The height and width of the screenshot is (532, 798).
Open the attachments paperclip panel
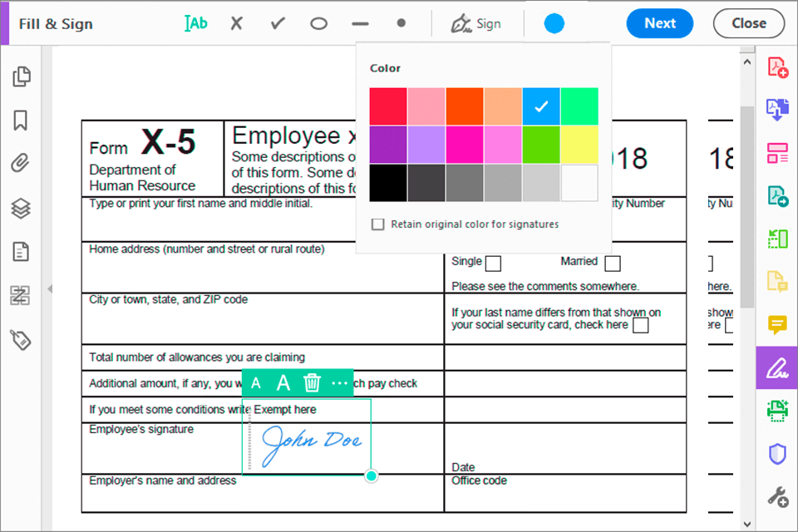click(x=20, y=164)
